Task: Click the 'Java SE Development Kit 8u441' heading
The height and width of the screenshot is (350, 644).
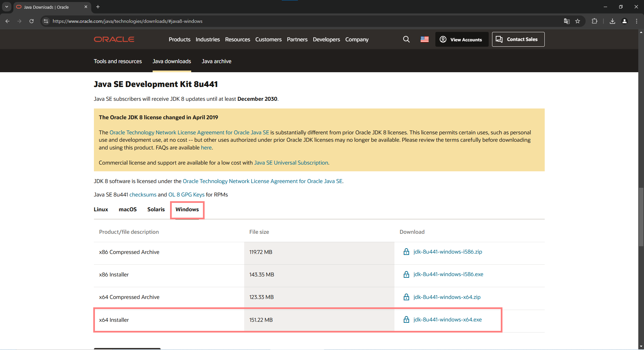Action: coord(156,84)
